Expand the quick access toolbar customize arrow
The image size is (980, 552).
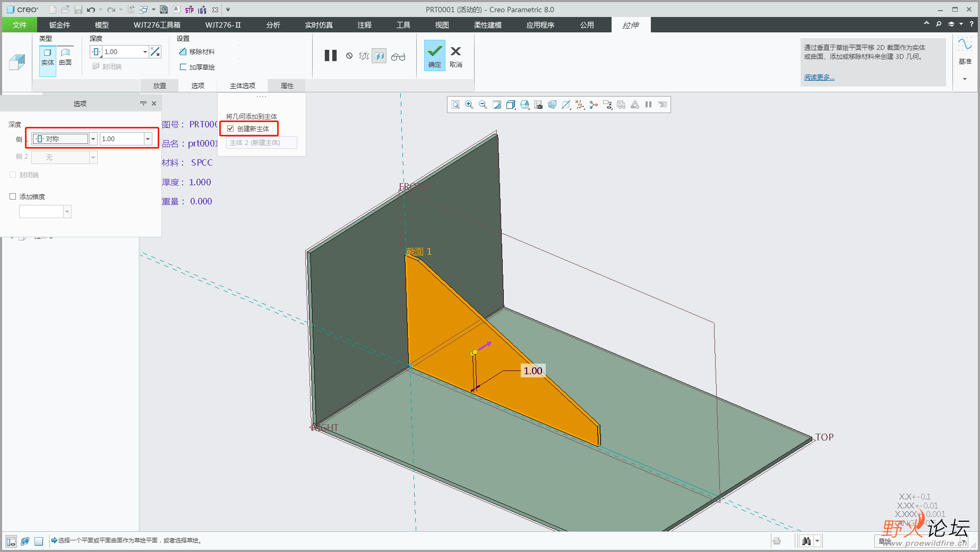(x=228, y=10)
